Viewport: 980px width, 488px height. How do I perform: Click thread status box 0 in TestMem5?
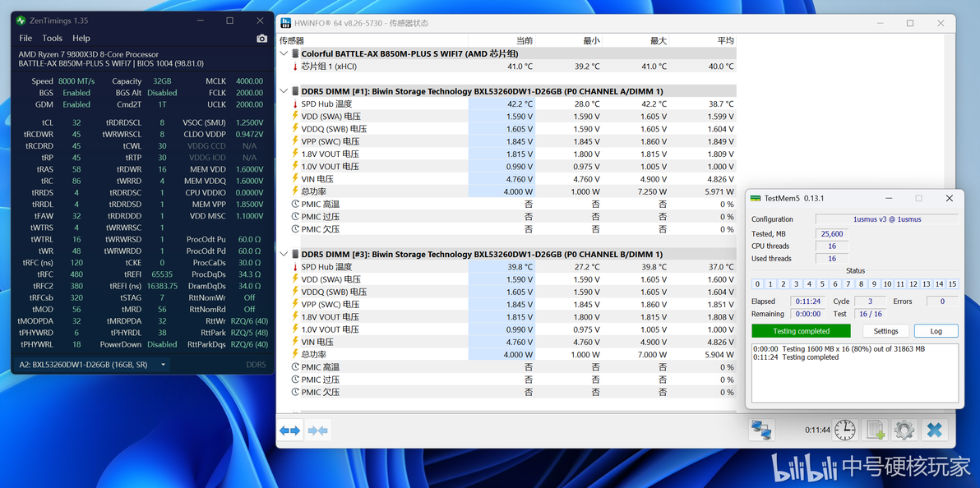pyautogui.click(x=757, y=284)
